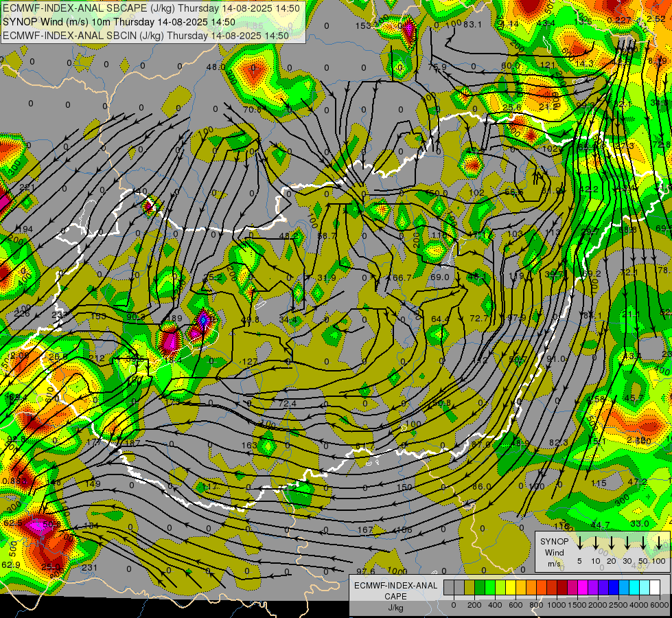This screenshot has width=672, height=618.
Task: Click the 10 m/s SYNOP wind arrow
Action: [x=595, y=543]
